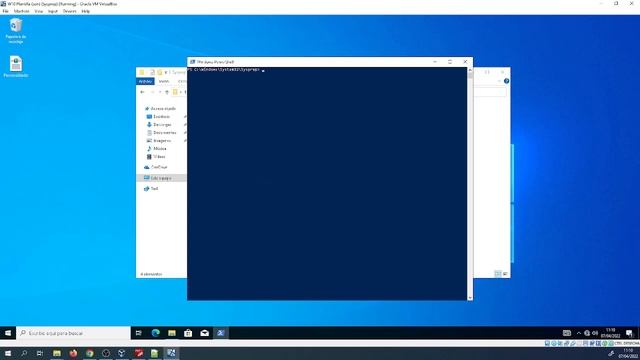Image resolution: width=640 pixels, height=360 pixels.
Task: Go back in File Explorer navigation
Action: tap(142, 92)
